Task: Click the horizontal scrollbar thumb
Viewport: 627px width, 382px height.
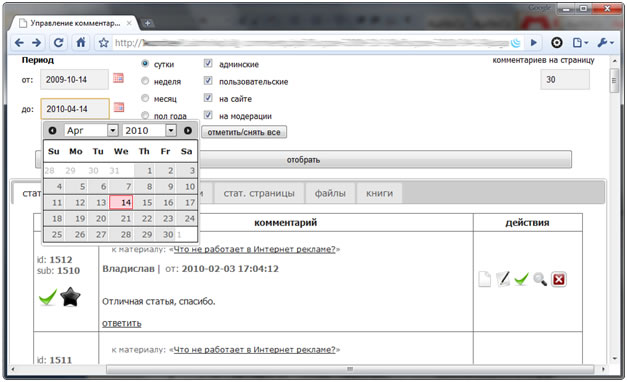Action: (350, 369)
